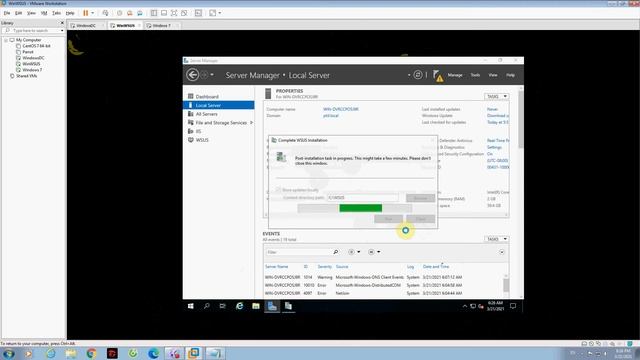The height and width of the screenshot is (360, 640).
Task: Toggle the show library sidebar view icon
Action: point(154,13)
